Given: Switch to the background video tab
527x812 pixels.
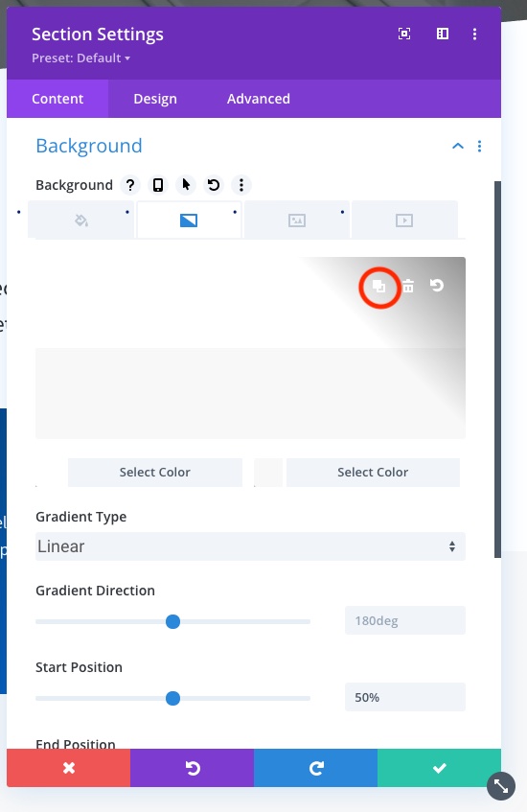Looking at the screenshot, I should tap(404, 220).
